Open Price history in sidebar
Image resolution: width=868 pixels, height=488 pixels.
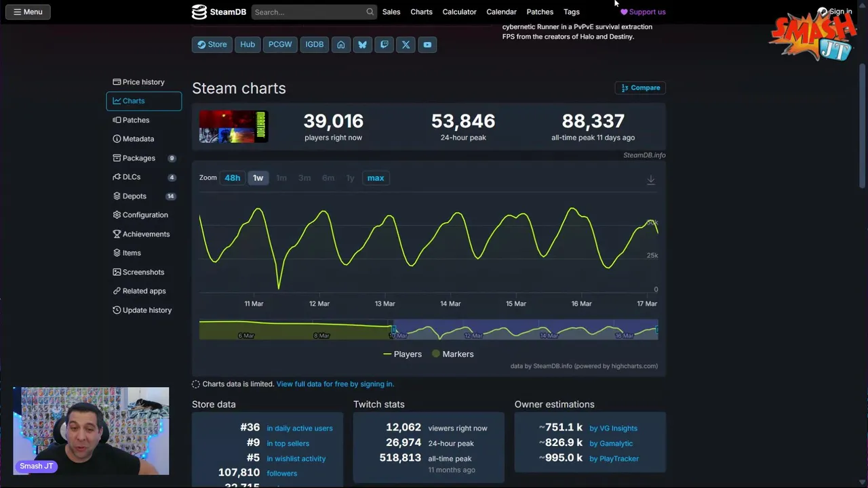pyautogui.click(x=144, y=81)
